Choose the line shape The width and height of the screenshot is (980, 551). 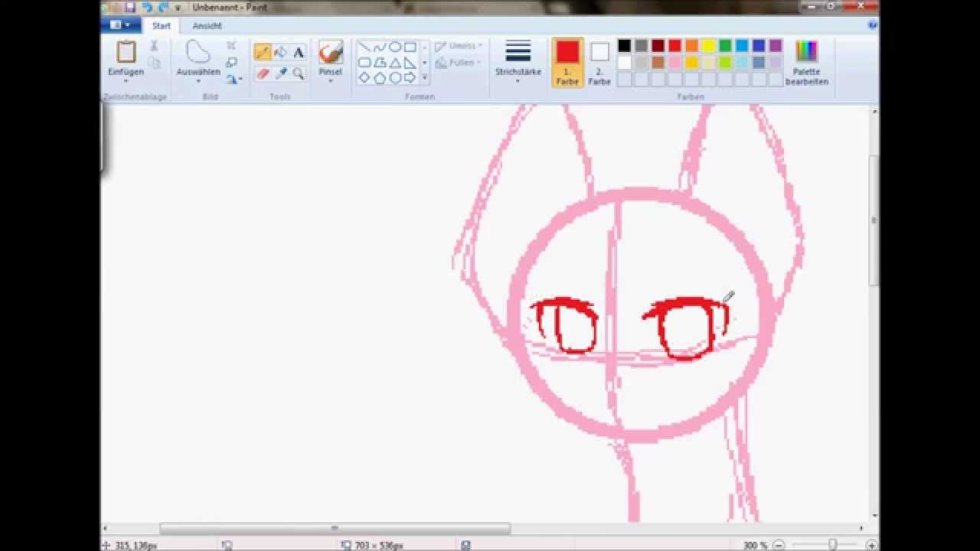(x=364, y=47)
